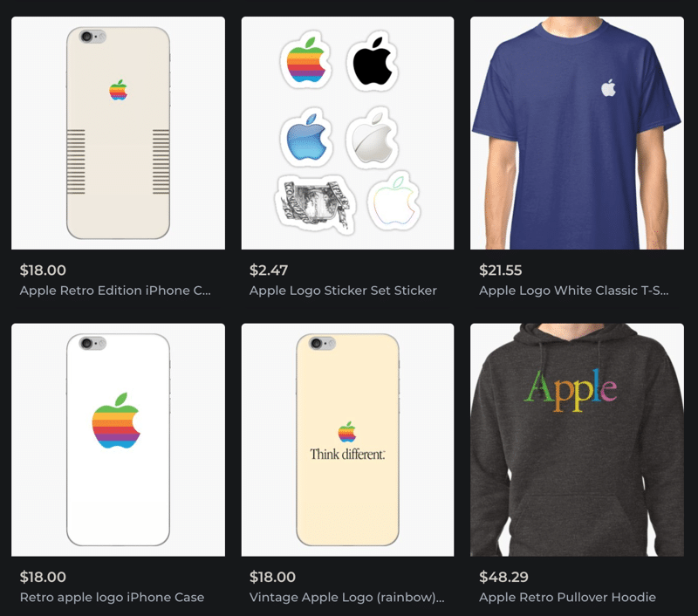Click the Newton engraving Apple sticker

(x=316, y=203)
